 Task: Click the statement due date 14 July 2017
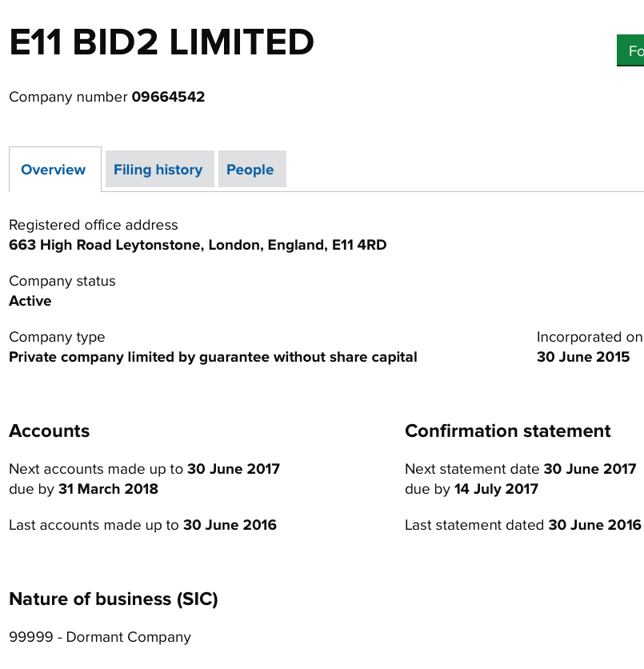pos(495,489)
